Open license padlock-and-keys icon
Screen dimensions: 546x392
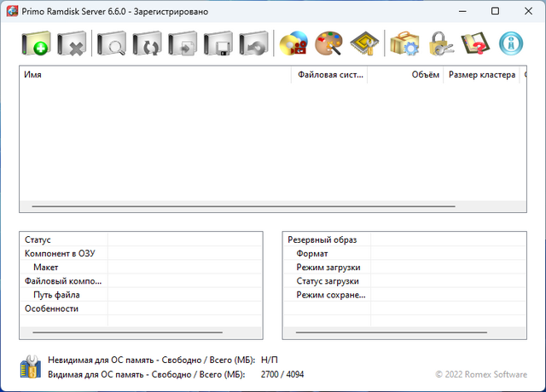440,43
